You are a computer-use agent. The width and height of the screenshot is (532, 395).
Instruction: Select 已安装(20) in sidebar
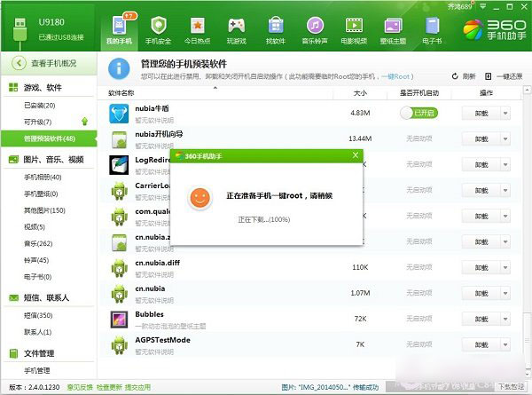(39, 106)
